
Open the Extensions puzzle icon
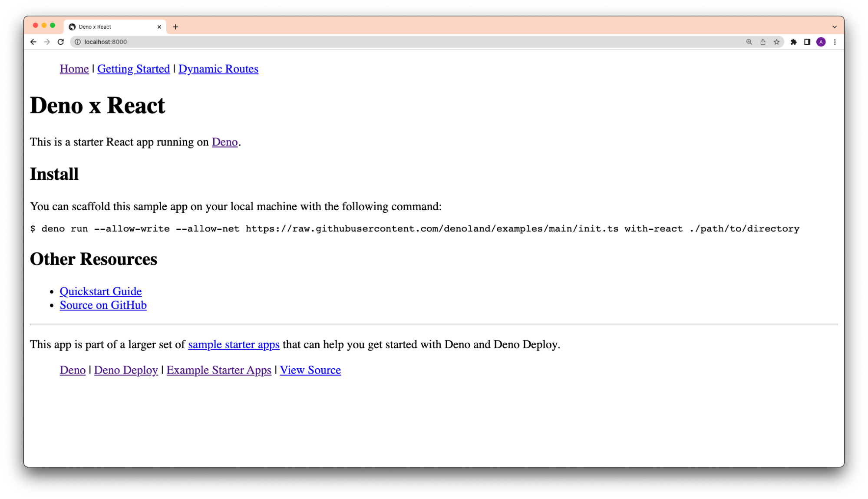[x=794, y=42]
